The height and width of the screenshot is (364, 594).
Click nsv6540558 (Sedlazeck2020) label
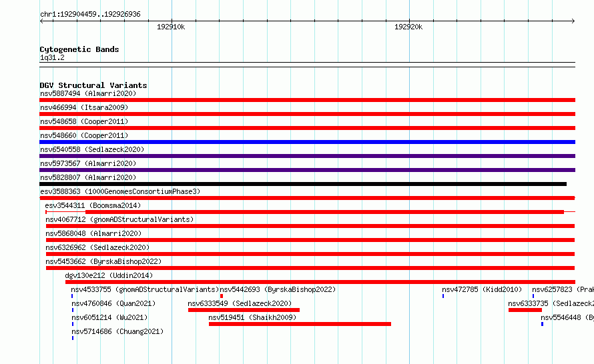[92, 149]
